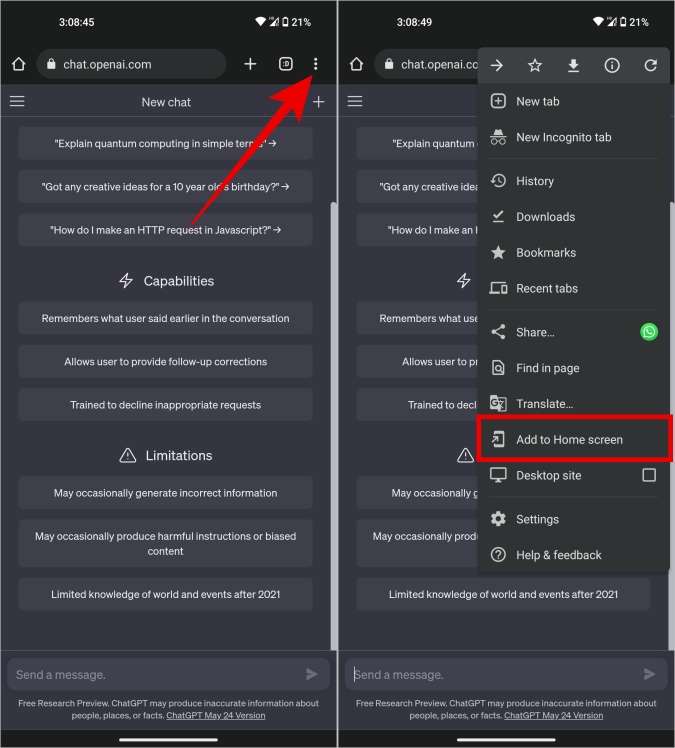Select Add to Home screen
The height and width of the screenshot is (748, 675).
click(574, 439)
